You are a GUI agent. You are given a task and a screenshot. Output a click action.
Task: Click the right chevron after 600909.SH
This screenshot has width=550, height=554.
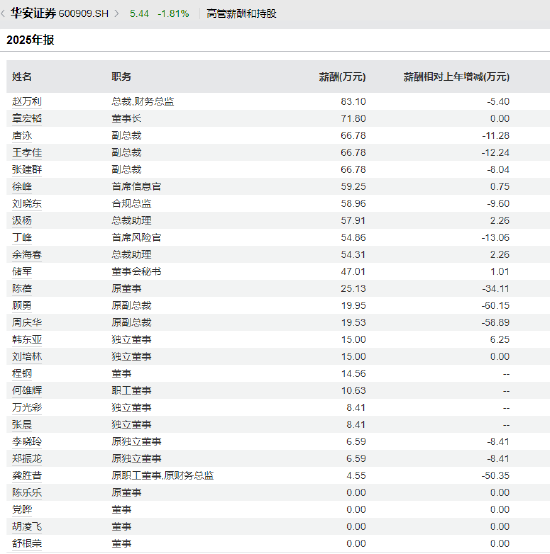(x=117, y=14)
